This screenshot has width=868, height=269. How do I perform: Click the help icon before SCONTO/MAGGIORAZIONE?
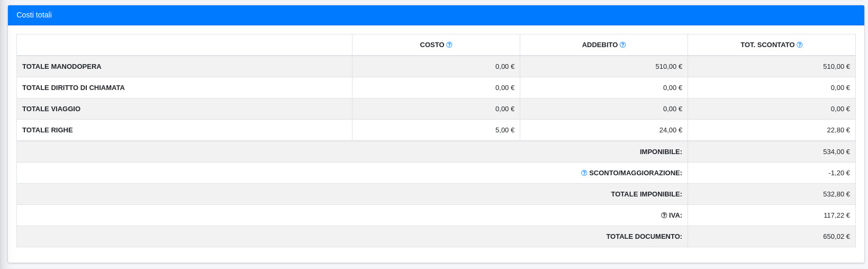click(584, 173)
